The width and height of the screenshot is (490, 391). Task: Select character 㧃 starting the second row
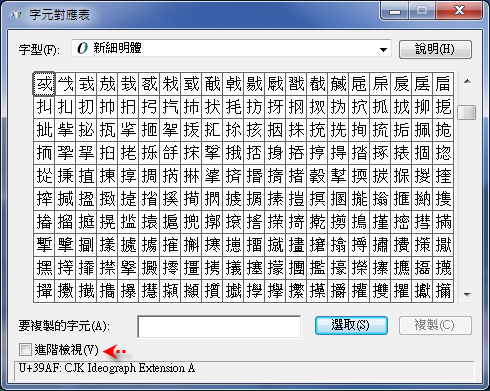(44, 107)
